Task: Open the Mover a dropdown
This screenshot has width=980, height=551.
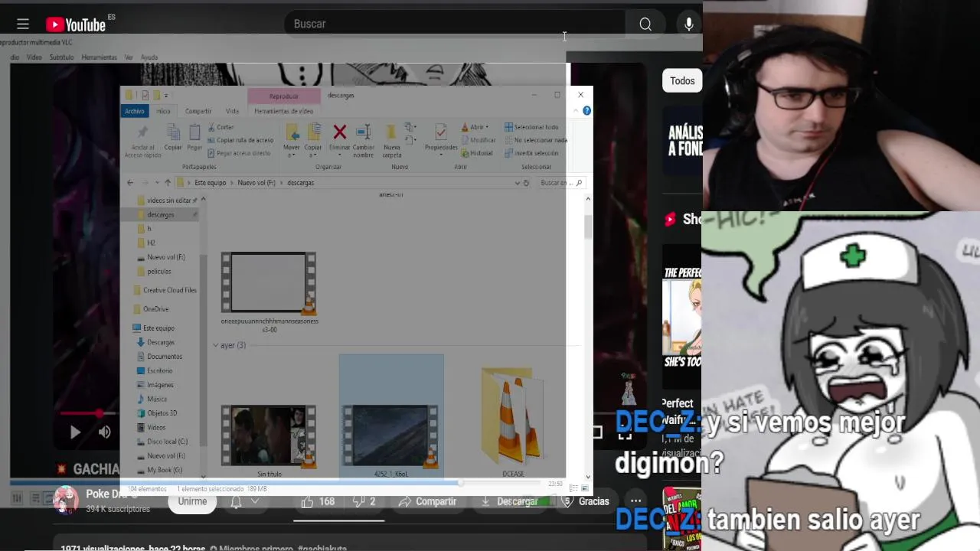Action: click(292, 142)
